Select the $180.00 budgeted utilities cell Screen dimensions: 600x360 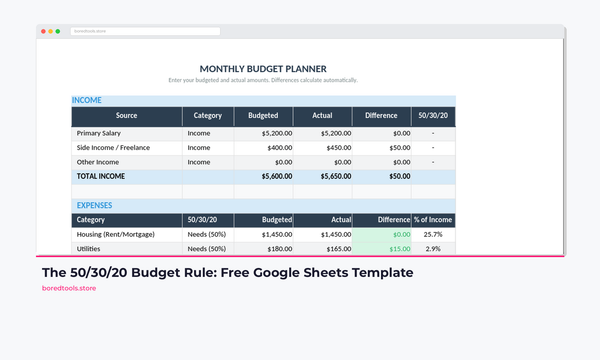click(x=263, y=249)
